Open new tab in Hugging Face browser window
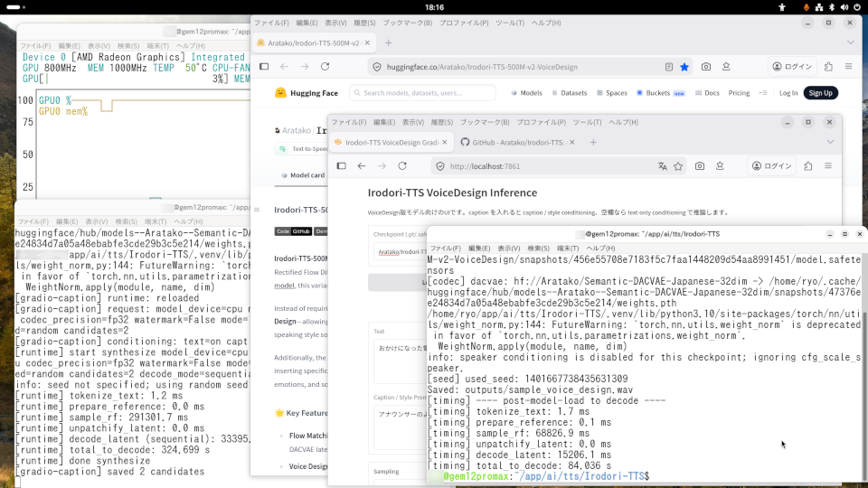The image size is (868, 488). pos(389,42)
